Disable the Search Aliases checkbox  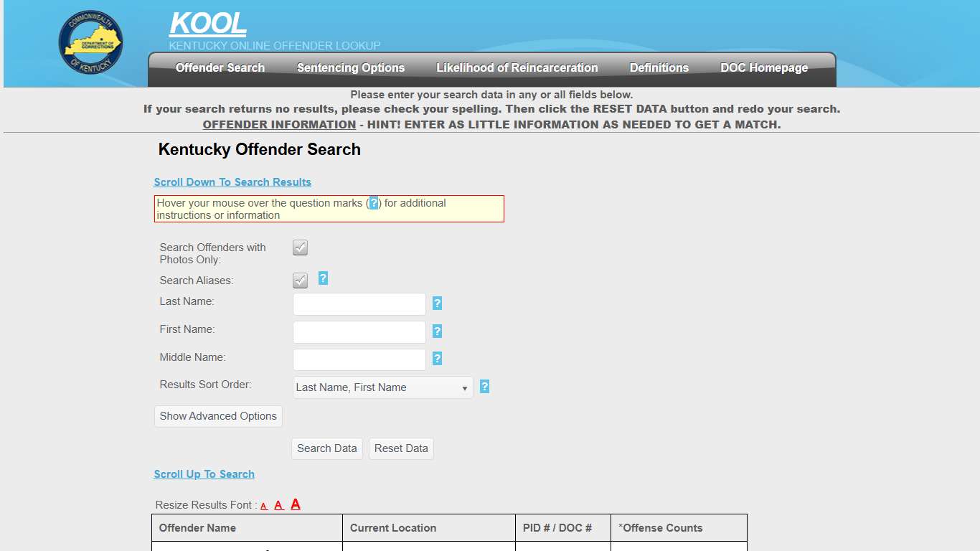[300, 280]
